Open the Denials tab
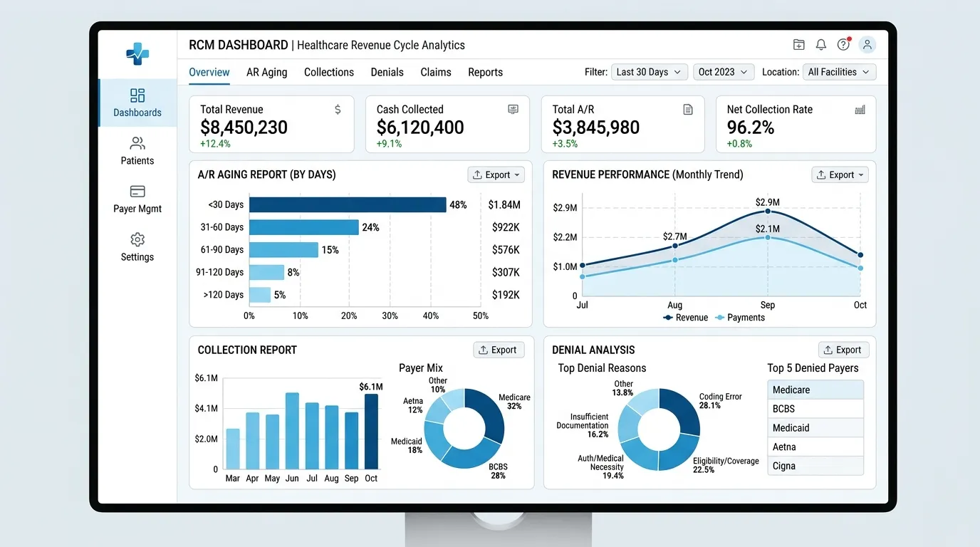The height and width of the screenshot is (547, 980). 387,72
